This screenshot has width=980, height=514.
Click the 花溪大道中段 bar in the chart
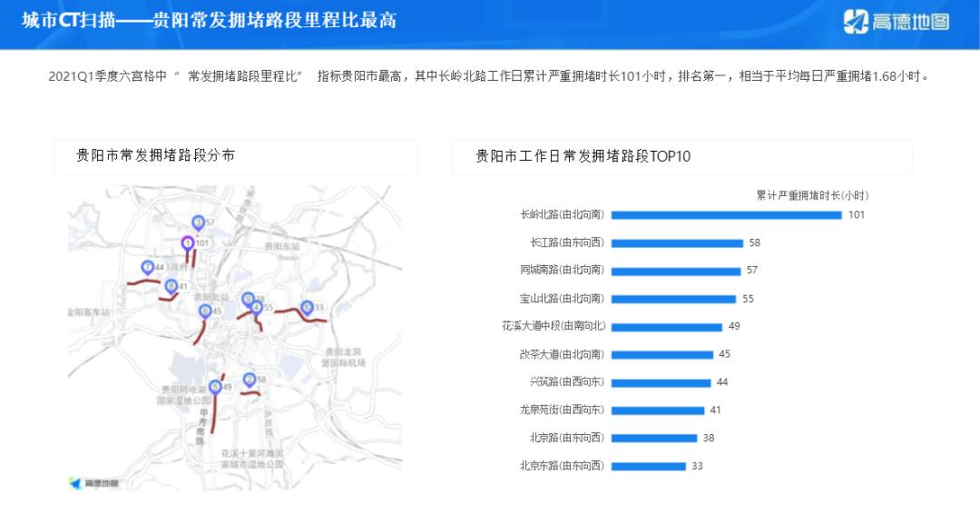click(667, 326)
